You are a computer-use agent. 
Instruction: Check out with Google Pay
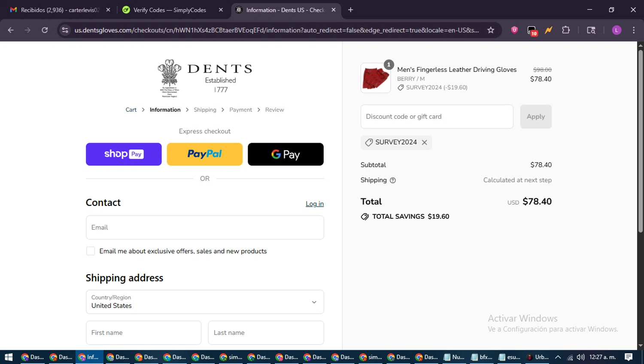pyautogui.click(x=286, y=154)
